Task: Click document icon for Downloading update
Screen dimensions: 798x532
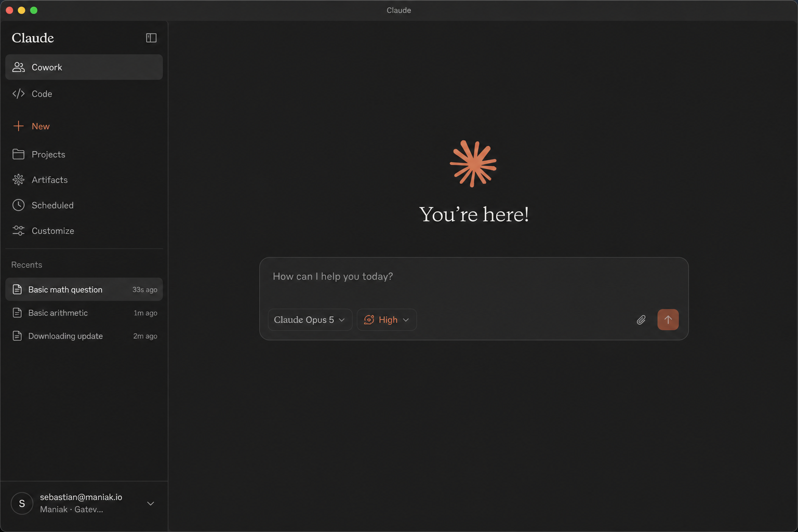Action: pyautogui.click(x=17, y=336)
